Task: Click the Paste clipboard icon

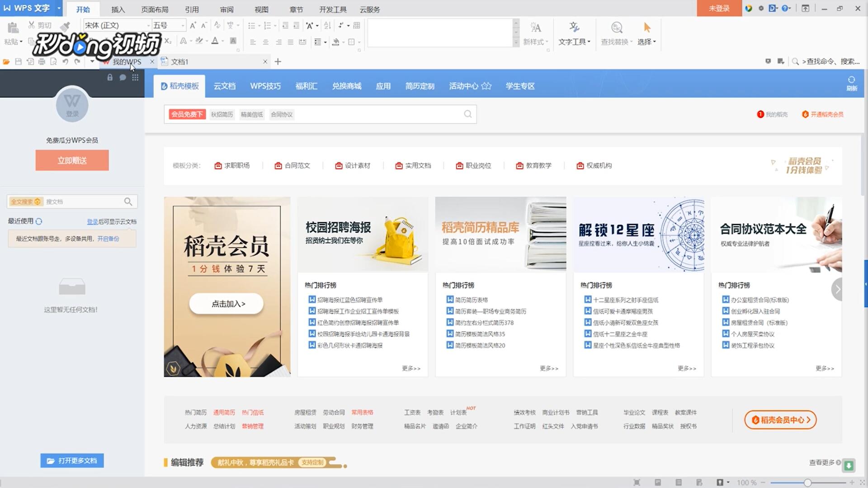Action: click(x=13, y=28)
